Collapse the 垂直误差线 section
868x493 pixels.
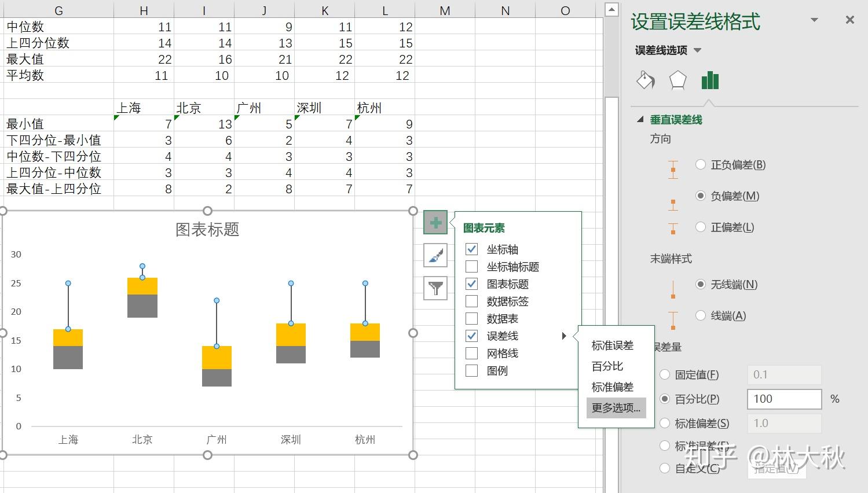click(640, 120)
